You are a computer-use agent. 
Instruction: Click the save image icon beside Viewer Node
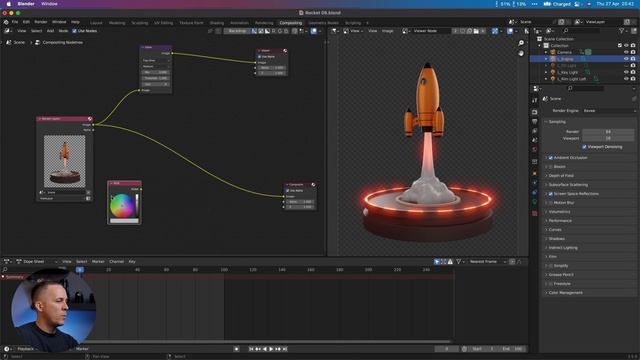pos(476,31)
